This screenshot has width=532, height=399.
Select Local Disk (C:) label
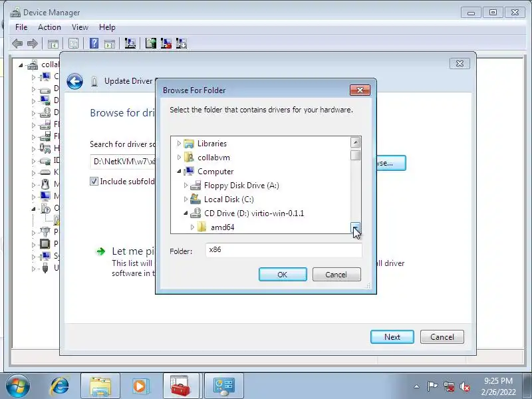pos(229,199)
